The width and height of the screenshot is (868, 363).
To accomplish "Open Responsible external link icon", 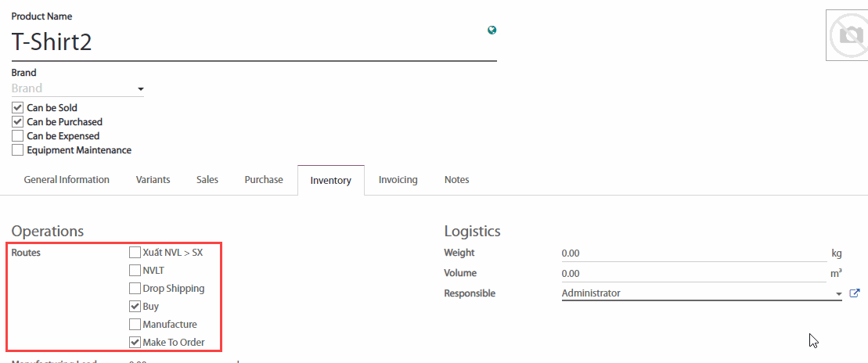I will point(854,293).
